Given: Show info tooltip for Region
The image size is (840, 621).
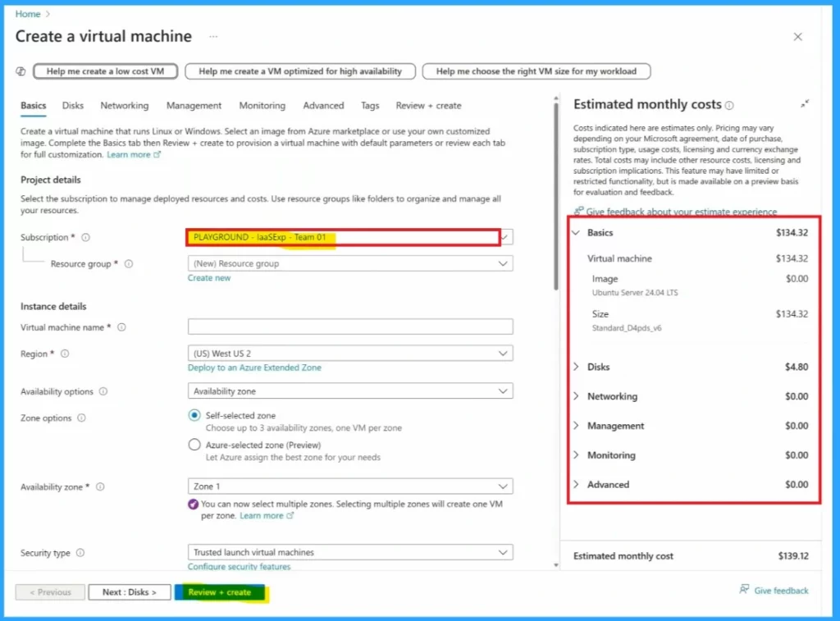Looking at the screenshot, I should point(65,354).
